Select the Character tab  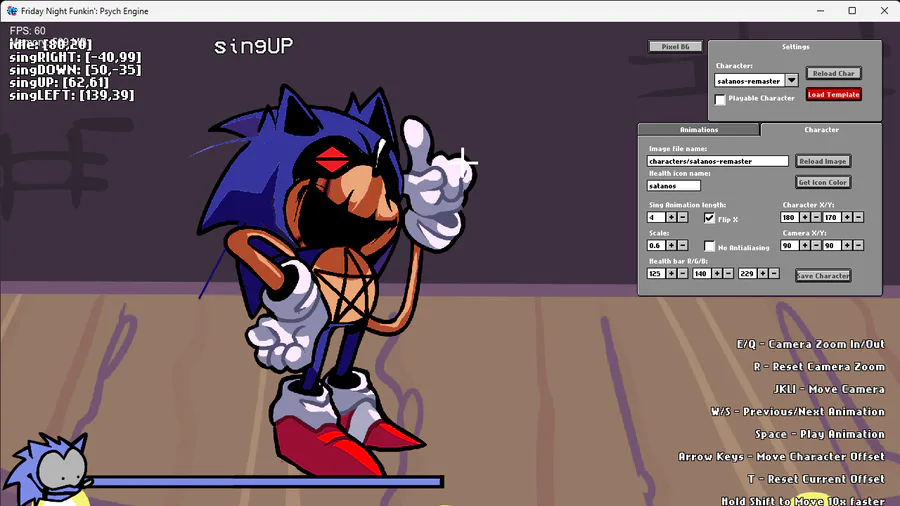point(821,130)
